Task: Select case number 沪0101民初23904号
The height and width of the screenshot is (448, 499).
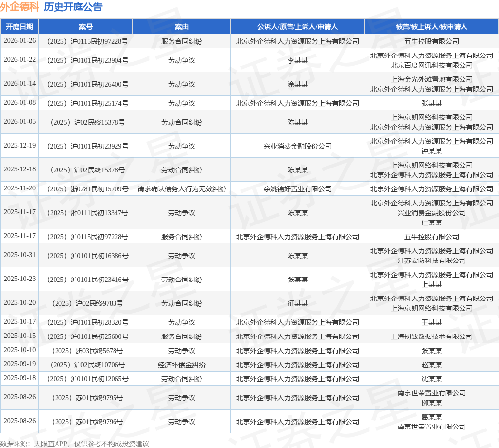Action: pyautogui.click(x=88, y=60)
